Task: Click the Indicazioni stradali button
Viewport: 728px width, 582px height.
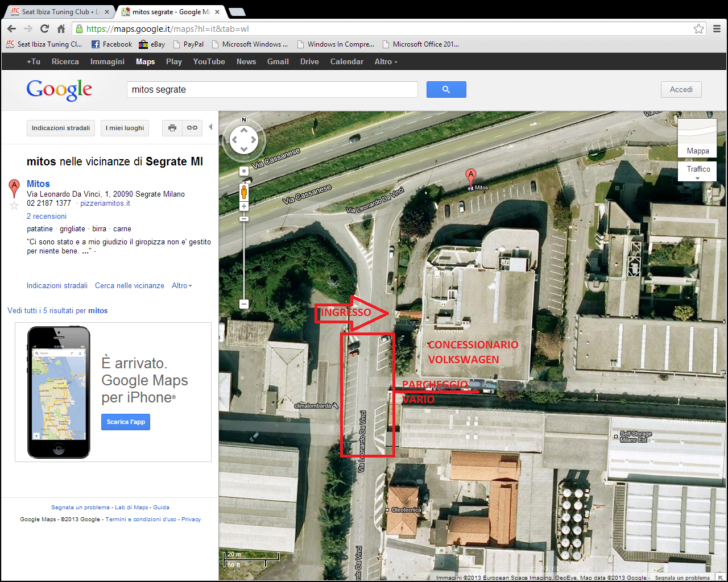Action: pyautogui.click(x=61, y=128)
